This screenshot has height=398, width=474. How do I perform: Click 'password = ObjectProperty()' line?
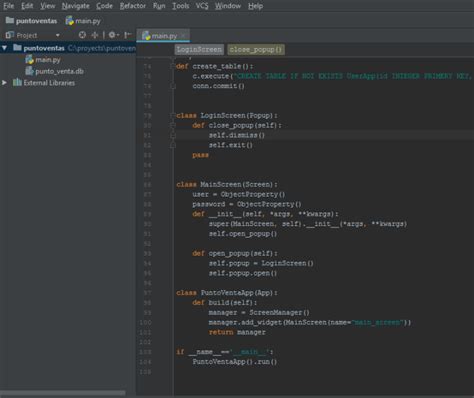pyautogui.click(x=247, y=204)
